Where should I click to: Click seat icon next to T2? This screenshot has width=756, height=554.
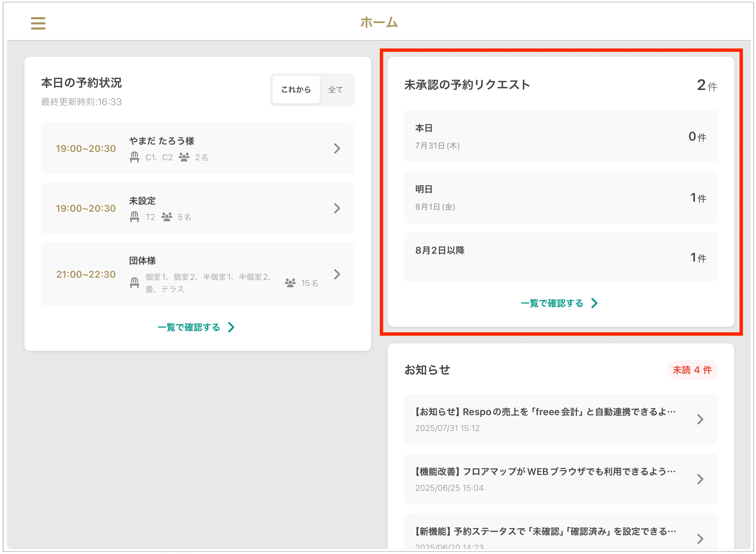point(134,217)
